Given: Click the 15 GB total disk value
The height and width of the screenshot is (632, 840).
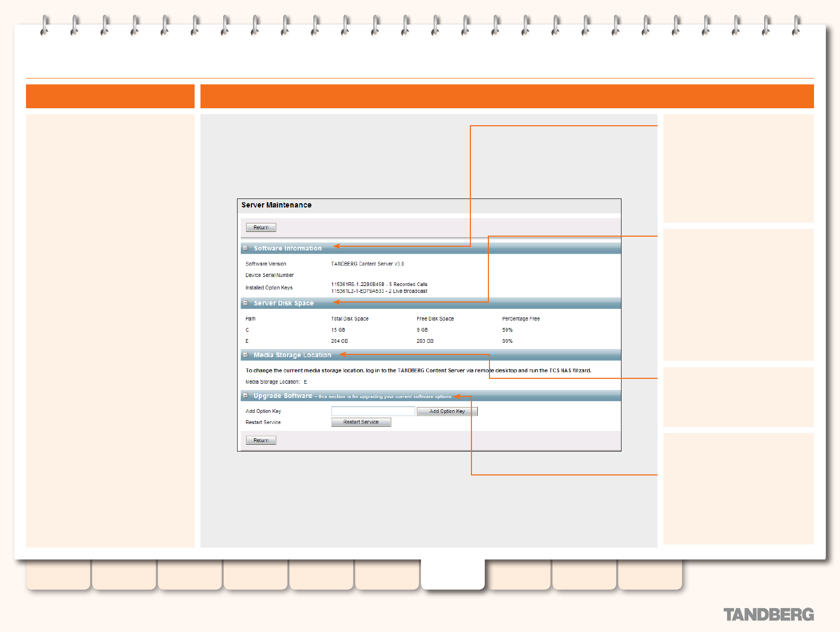Looking at the screenshot, I should 338,330.
